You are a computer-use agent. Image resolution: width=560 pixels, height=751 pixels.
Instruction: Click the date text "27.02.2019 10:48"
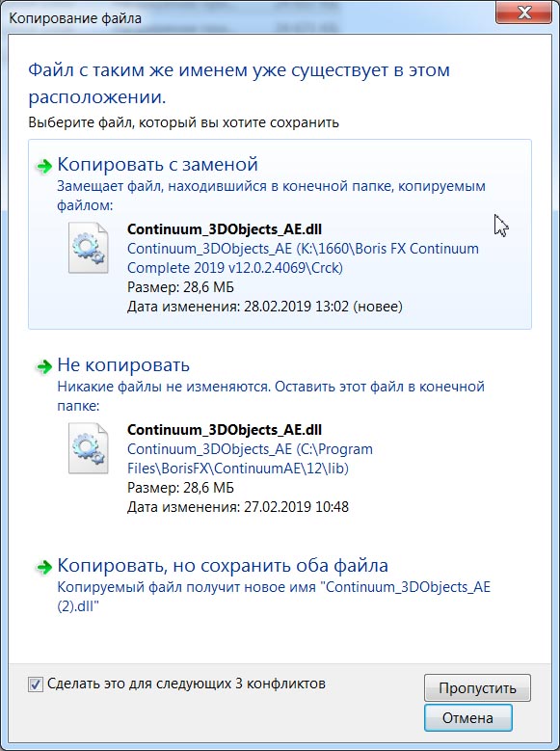click(x=296, y=507)
